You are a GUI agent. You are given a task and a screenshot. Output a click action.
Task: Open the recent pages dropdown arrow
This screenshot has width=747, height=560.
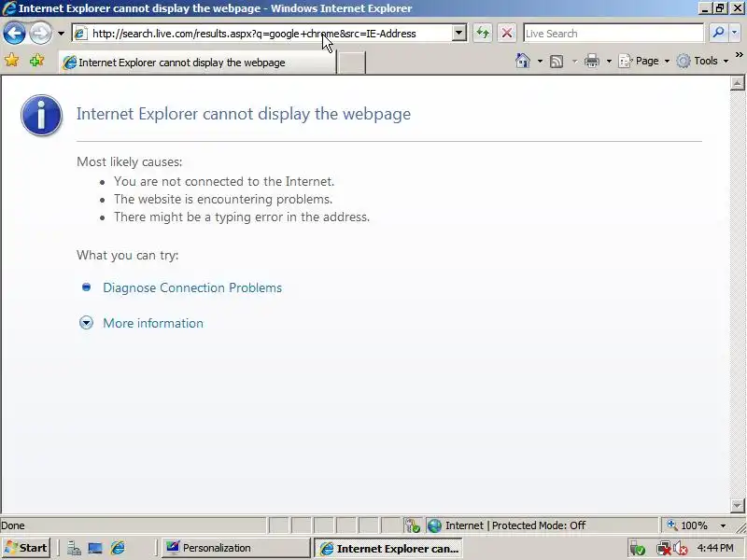click(x=61, y=34)
